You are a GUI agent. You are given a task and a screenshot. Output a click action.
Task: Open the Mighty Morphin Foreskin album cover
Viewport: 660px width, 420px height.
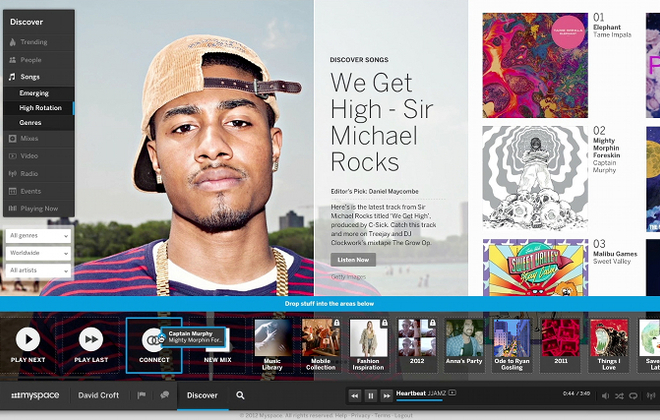[x=535, y=178]
